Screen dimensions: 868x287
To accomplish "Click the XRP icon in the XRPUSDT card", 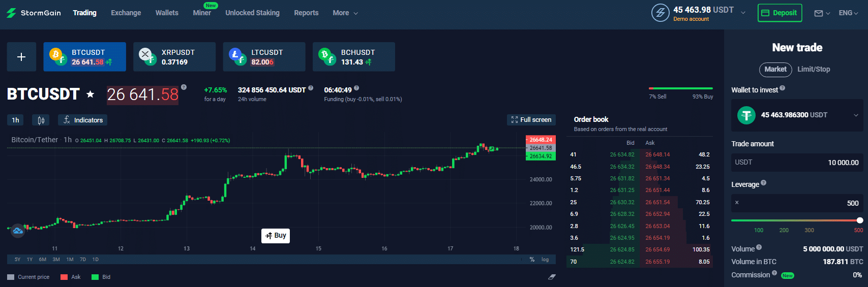I will click(145, 54).
